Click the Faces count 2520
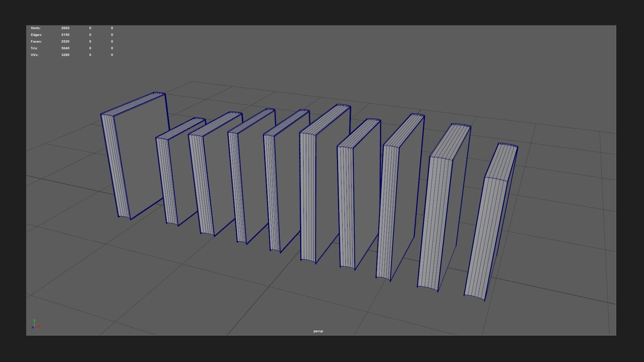 [x=65, y=42]
